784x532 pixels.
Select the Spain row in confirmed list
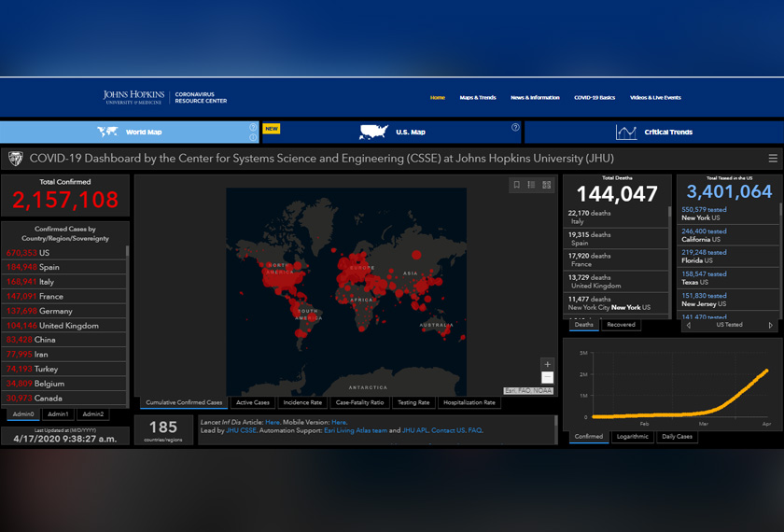click(64, 268)
